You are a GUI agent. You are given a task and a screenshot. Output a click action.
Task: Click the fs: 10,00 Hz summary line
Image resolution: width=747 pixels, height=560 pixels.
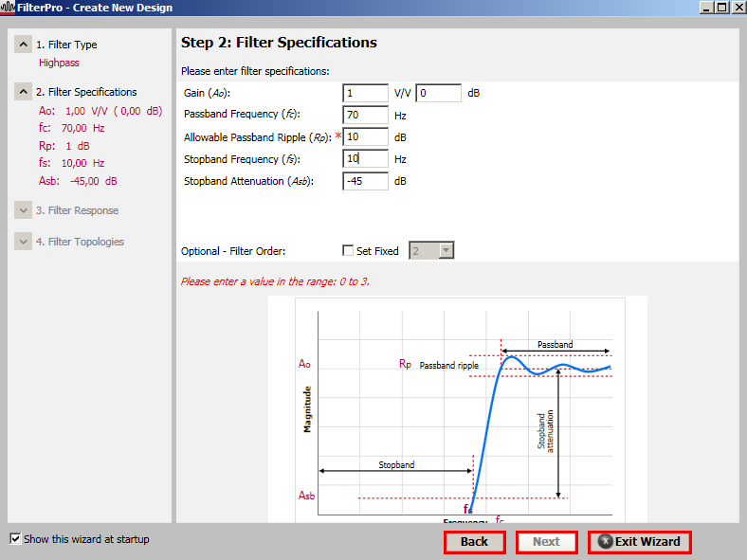click(71, 163)
